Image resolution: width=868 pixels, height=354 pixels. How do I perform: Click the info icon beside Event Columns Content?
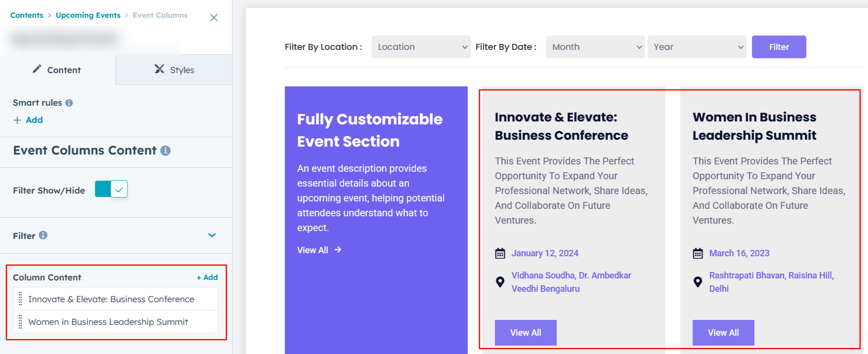pos(166,151)
